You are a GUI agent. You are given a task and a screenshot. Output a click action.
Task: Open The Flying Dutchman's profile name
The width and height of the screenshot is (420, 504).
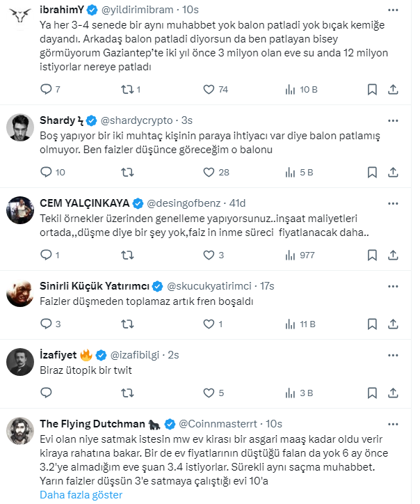coord(101,423)
